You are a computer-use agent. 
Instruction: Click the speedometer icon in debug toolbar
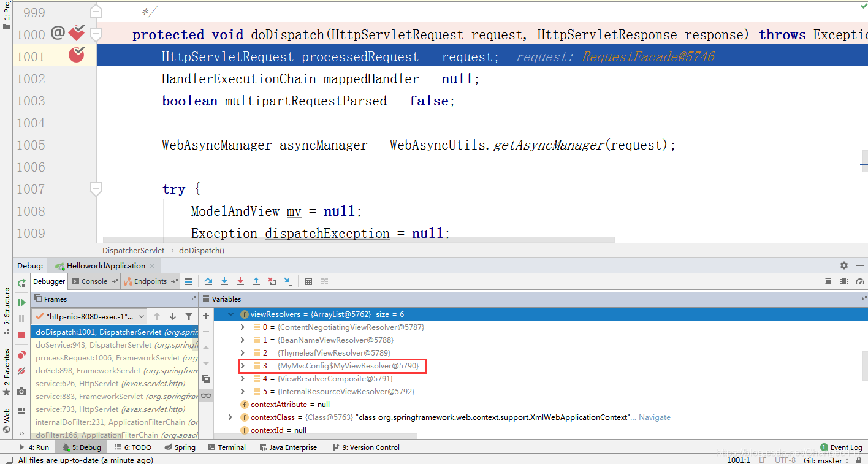(x=860, y=281)
